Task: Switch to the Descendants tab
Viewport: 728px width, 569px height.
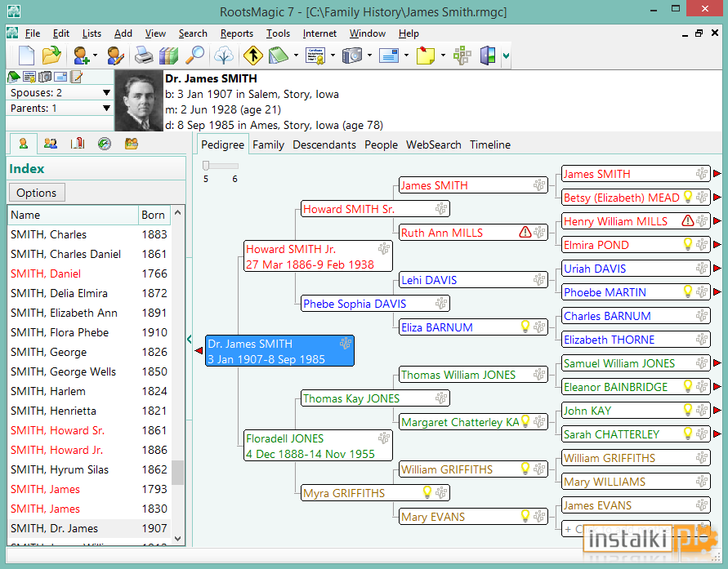Action: click(324, 144)
